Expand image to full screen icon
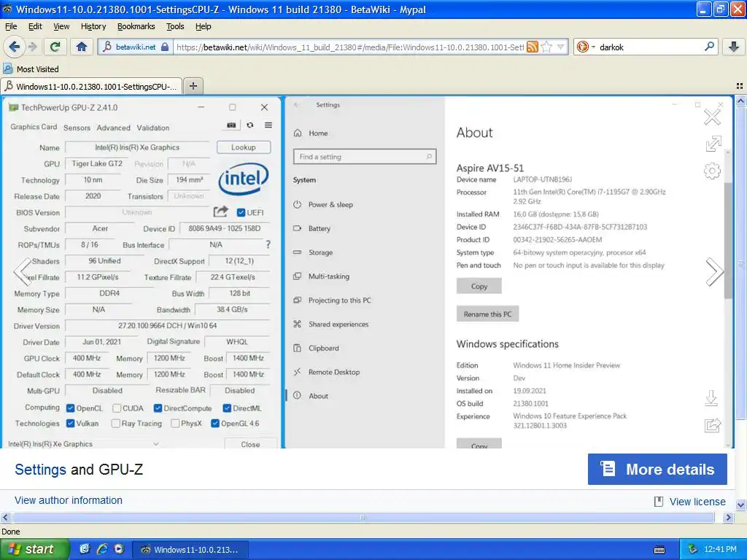The image size is (747, 560). click(x=713, y=144)
